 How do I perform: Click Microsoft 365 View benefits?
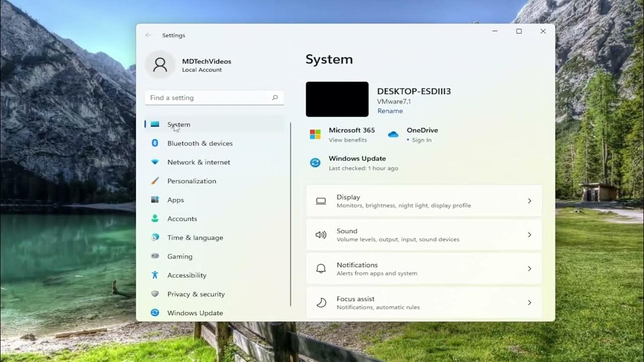(x=348, y=140)
